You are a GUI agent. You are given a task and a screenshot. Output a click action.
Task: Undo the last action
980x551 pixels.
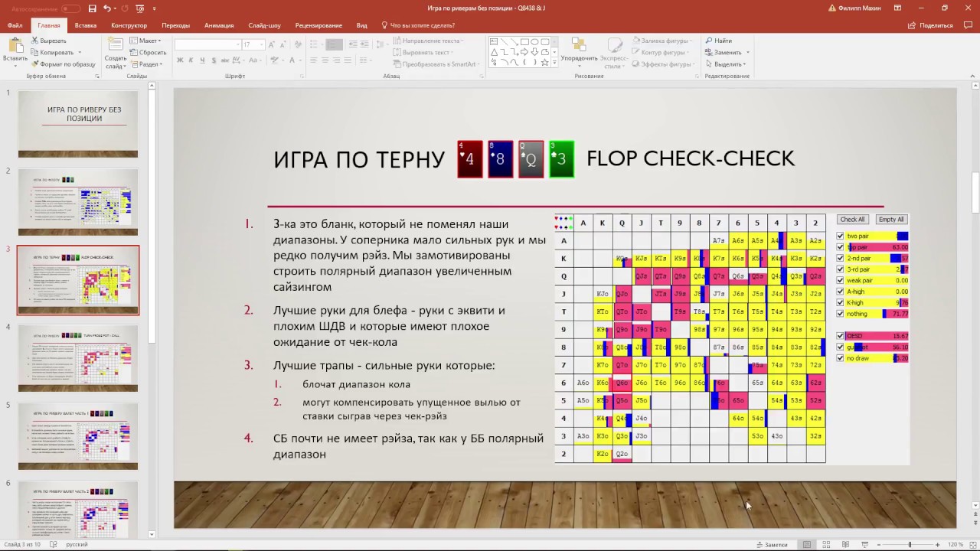click(107, 8)
